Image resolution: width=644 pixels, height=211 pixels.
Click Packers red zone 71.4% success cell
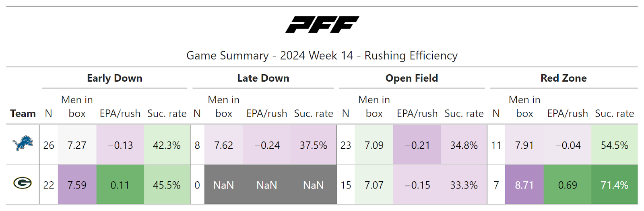(x=615, y=185)
